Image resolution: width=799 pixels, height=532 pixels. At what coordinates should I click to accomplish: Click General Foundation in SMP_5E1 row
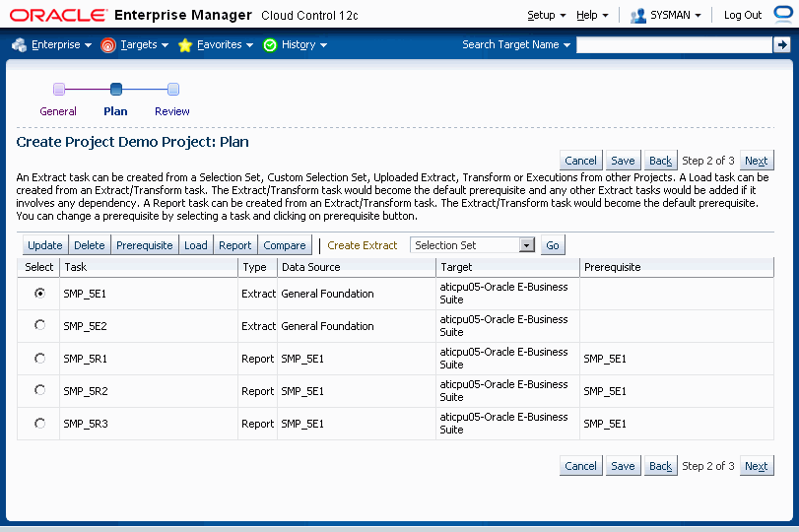pyautogui.click(x=327, y=294)
